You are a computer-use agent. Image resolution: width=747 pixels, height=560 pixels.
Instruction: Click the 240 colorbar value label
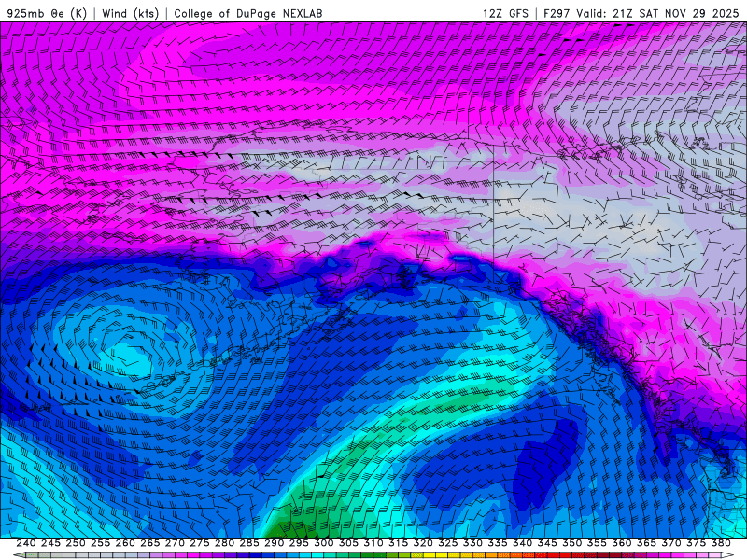click(x=26, y=543)
